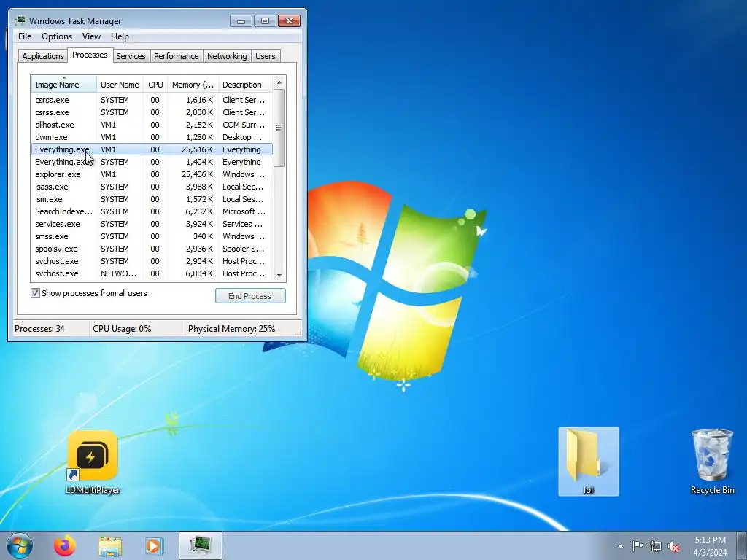The image size is (747, 560).
Task: Select csrss.exe using 2,000 K
Action: pyautogui.click(x=152, y=112)
